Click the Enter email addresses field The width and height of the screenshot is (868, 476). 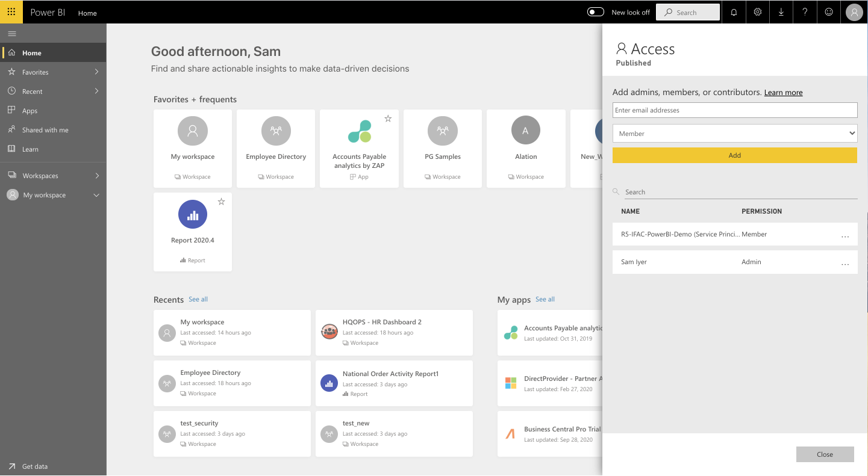[x=735, y=110]
